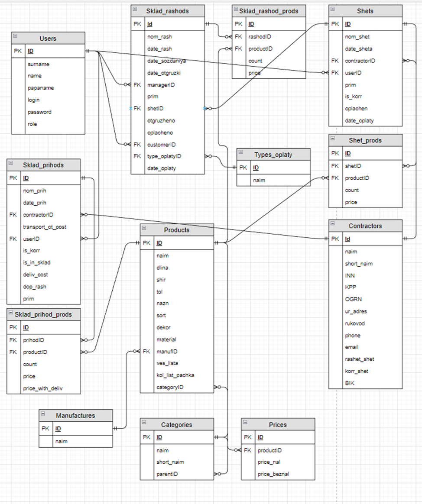The image size is (422, 504).
Task: Select the Types_oplaty table header
Action: (x=273, y=155)
